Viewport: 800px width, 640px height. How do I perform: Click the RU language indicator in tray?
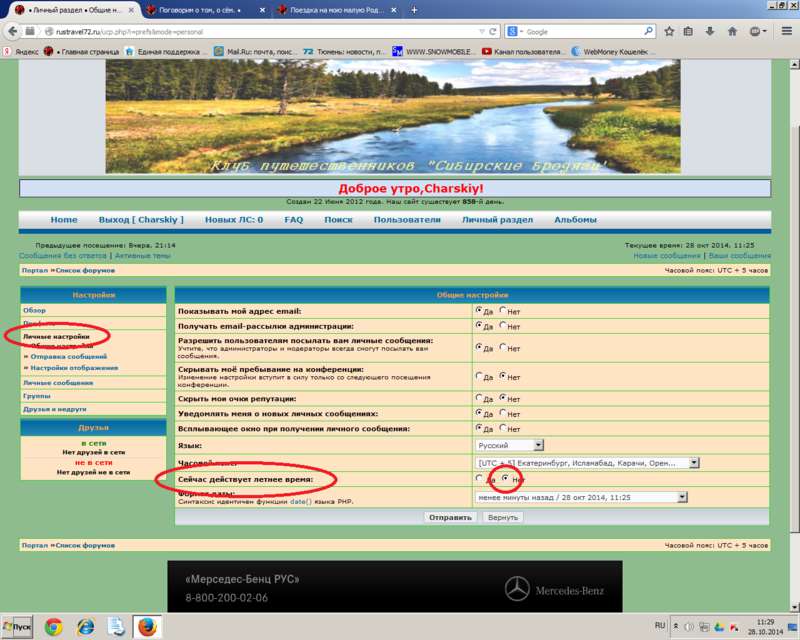point(660,625)
